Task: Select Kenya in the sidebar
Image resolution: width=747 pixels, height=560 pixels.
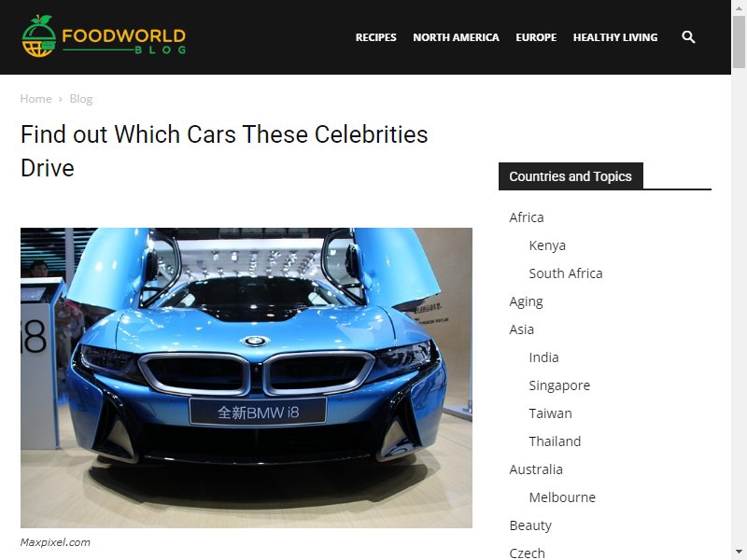Action: 547,245
